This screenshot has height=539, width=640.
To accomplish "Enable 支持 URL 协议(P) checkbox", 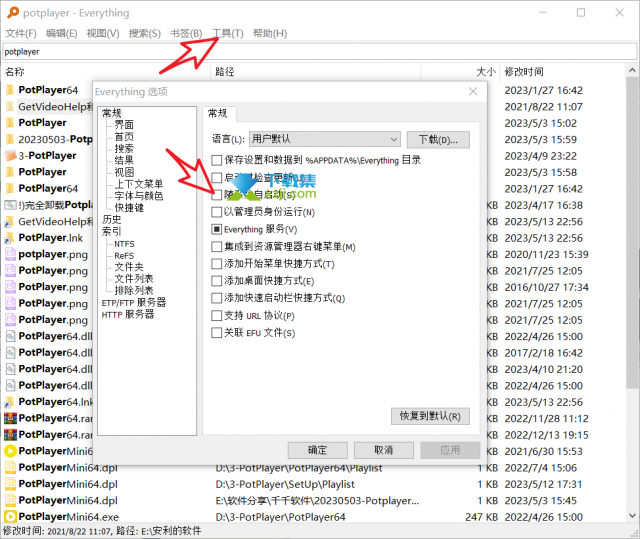I will [x=216, y=315].
